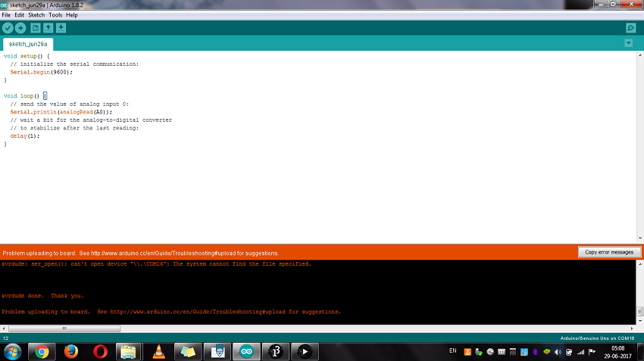Image resolution: width=644 pixels, height=361 pixels.
Task: Click the volume speaker tray icon
Action: (558, 352)
